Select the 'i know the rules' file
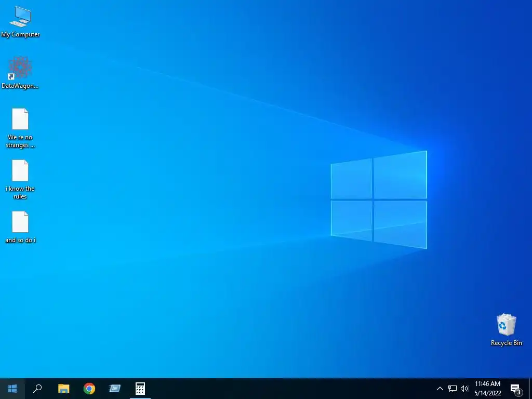Viewport: 532px width, 399px height. click(x=20, y=179)
